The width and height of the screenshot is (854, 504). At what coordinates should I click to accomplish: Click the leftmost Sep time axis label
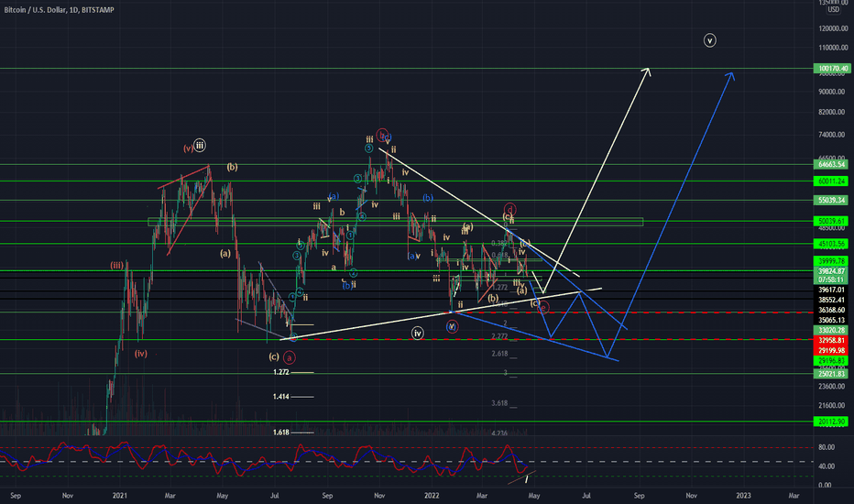(x=16, y=495)
